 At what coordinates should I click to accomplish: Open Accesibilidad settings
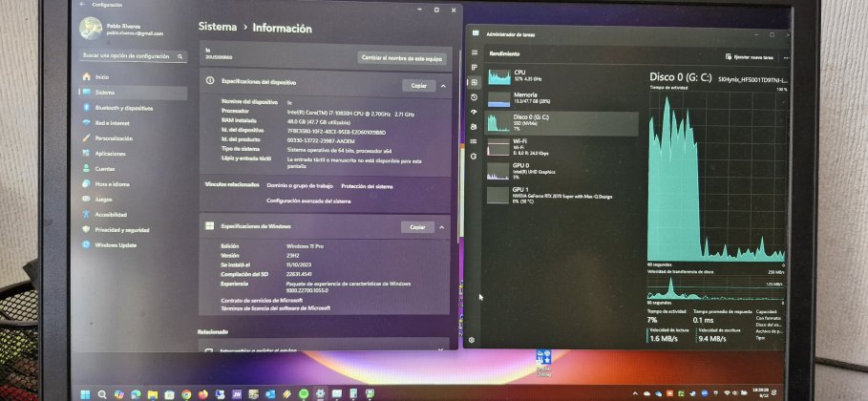pos(133,215)
